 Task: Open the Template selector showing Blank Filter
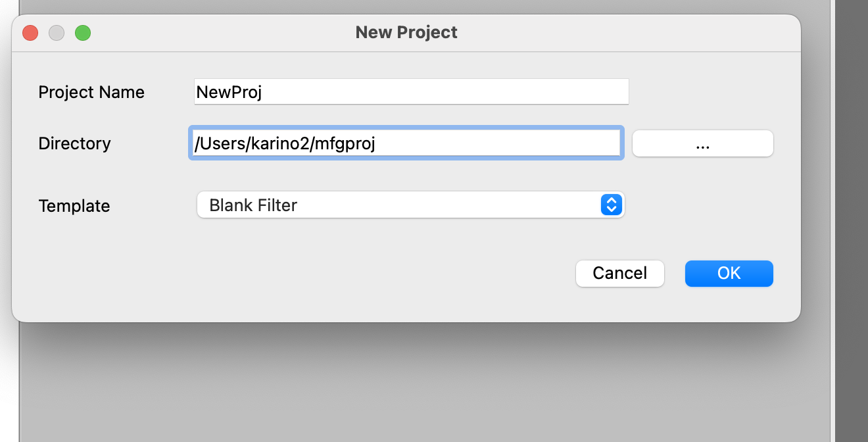point(411,205)
